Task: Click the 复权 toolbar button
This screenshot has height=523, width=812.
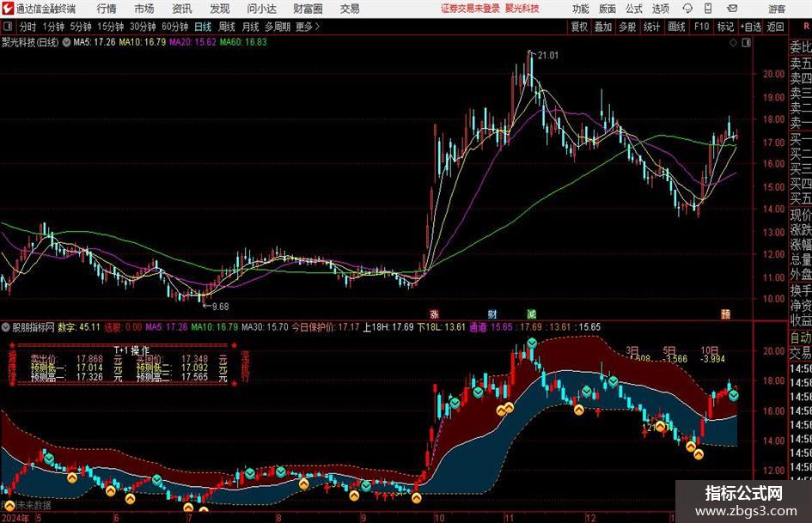Action: [x=579, y=27]
